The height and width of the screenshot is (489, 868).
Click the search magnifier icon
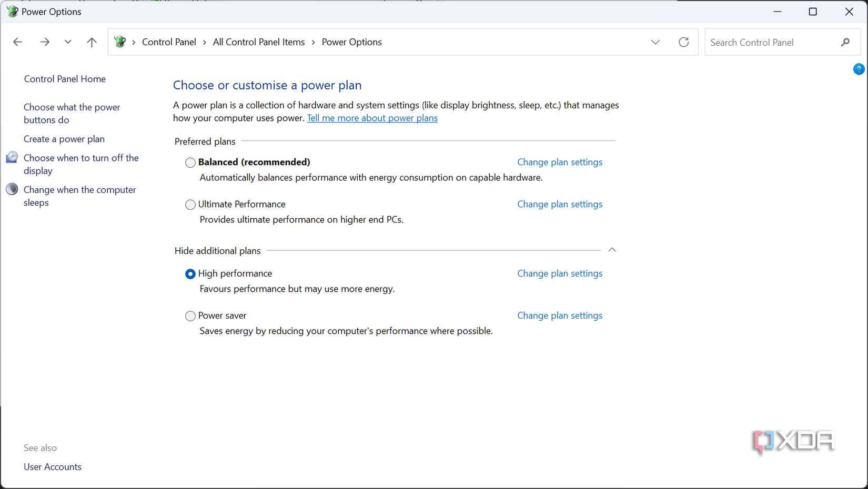click(x=845, y=42)
